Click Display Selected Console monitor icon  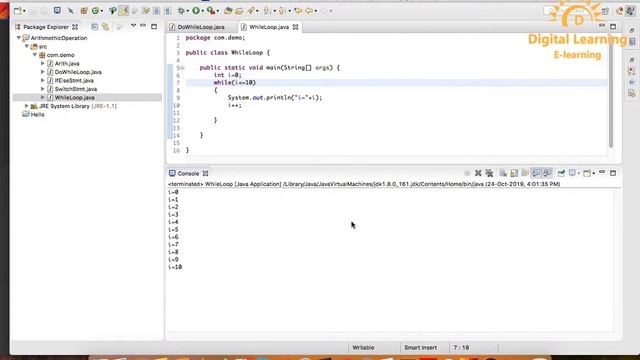pyautogui.click(x=573, y=173)
